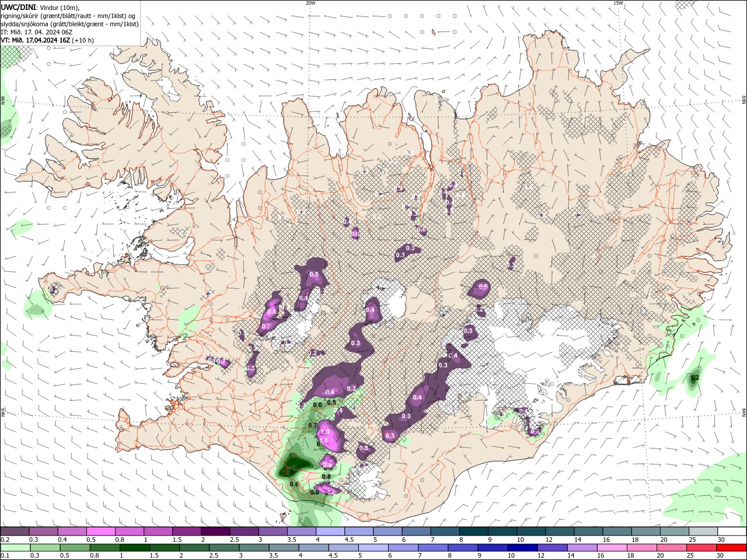The width and height of the screenshot is (747, 560).
Task: Click the 1.2 value on the offshore green cell
Action: tap(694, 378)
